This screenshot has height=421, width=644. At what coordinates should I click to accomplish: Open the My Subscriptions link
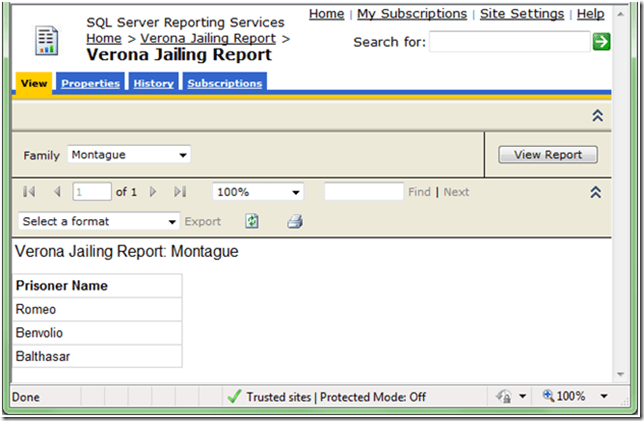click(x=411, y=14)
